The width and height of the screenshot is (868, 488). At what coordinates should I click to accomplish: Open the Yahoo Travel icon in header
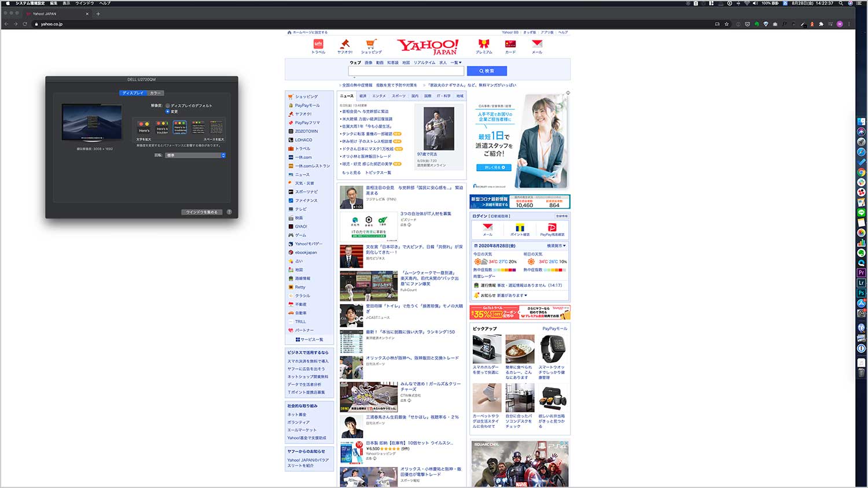tap(318, 44)
